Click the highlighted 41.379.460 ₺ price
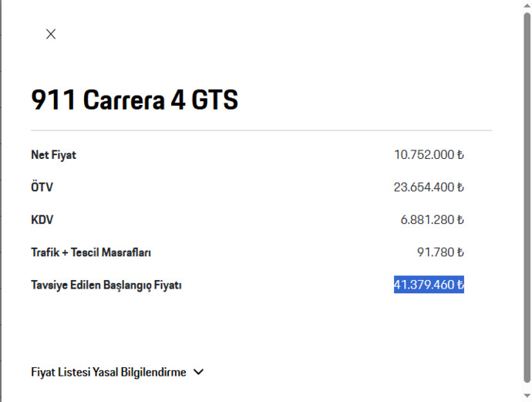Image resolution: width=532 pixels, height=402 pixels. click(x=429, y=285)
